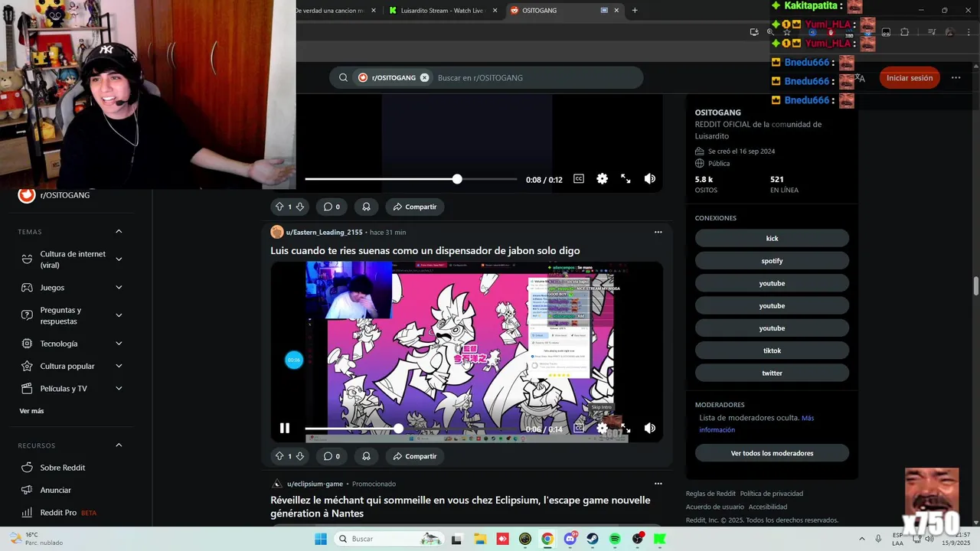980x551 pixels.
Task: Remove the r/OSITOGANG search filter chip
Action: pyautogui.click(x=424, y=77)
